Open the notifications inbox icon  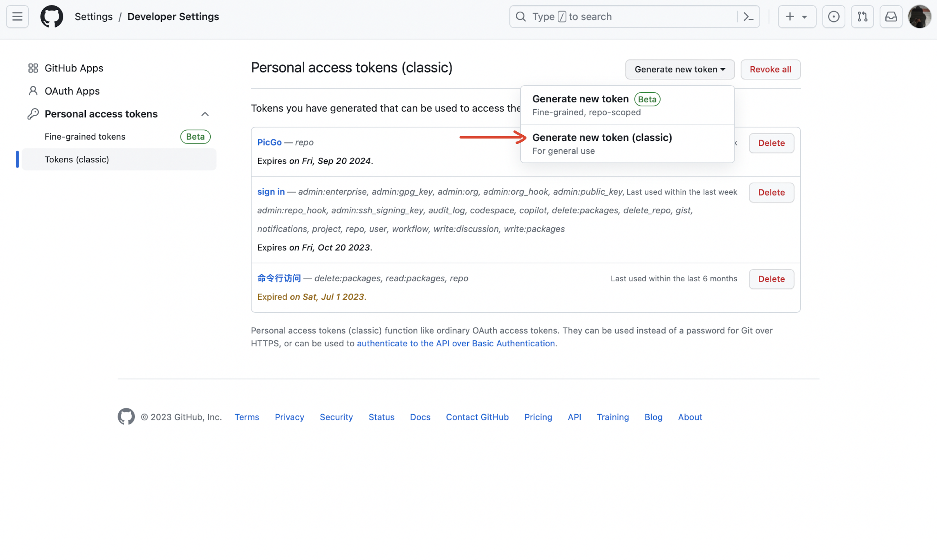891,17
